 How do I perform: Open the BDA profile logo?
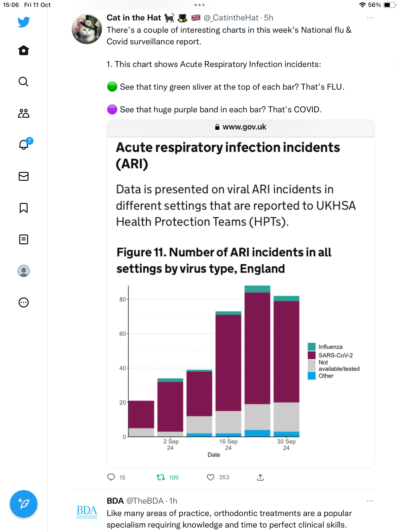pyautogui.click(x=87, y=512)
